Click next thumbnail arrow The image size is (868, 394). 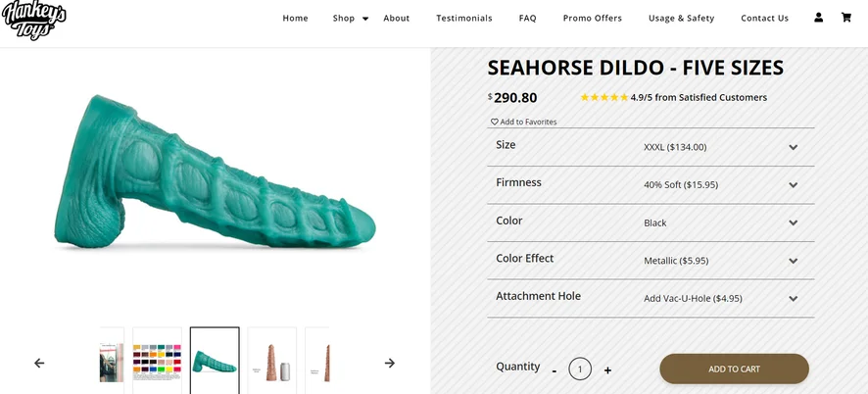[389, 363]
